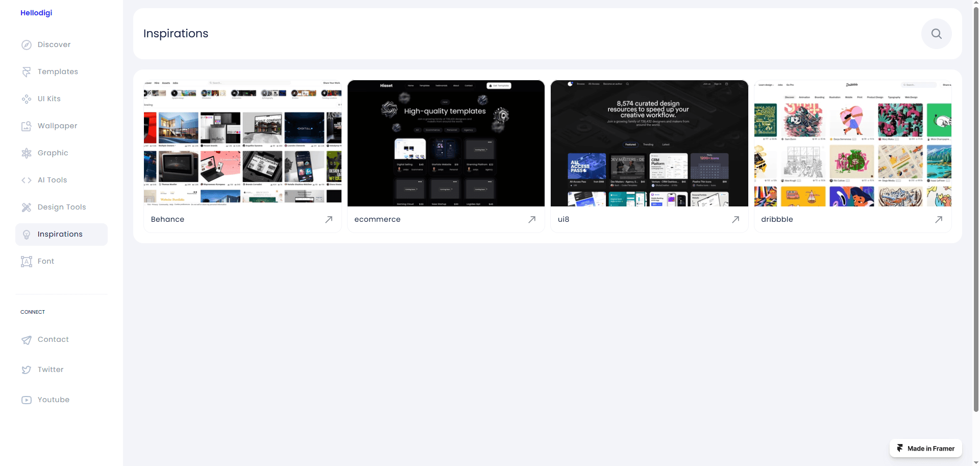Click the UI Kits nodes icon
Image resolution: width=980 pixels, height=466 pixels.
[x=27, y=99]
